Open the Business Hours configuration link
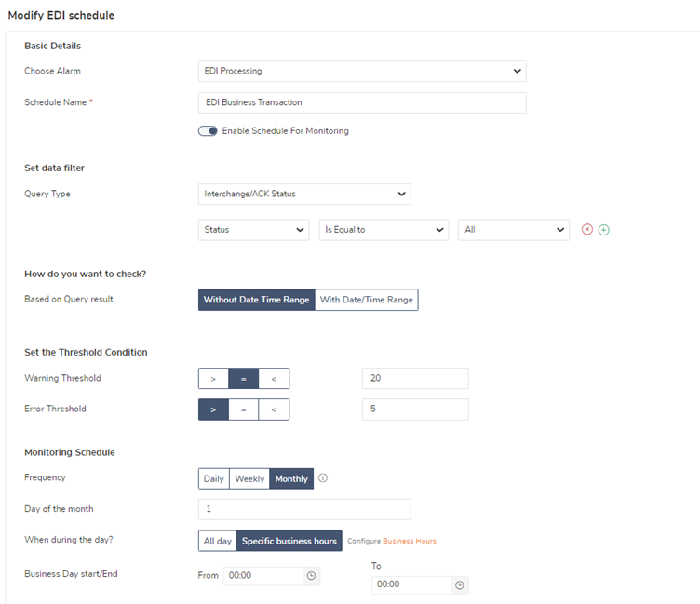Viewport: 700px width, 604px height. pyautogui.click(x=409, y=541)
